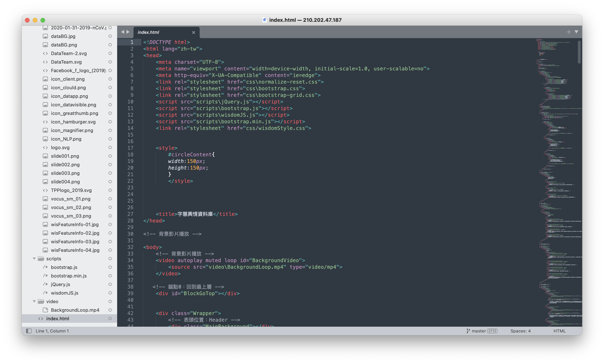Click code icon next to logo.svg
This screenshot has width=604, height=364.
point(45,147)
